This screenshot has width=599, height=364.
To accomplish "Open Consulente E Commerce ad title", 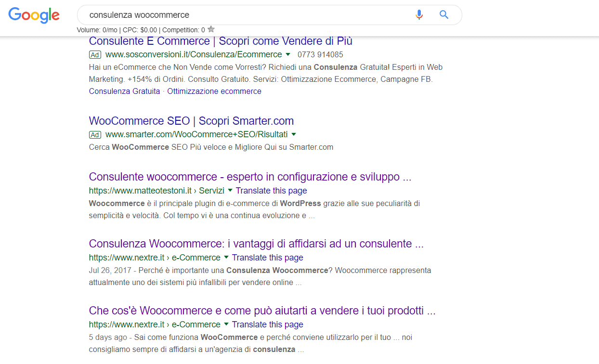I will [221, 41].
